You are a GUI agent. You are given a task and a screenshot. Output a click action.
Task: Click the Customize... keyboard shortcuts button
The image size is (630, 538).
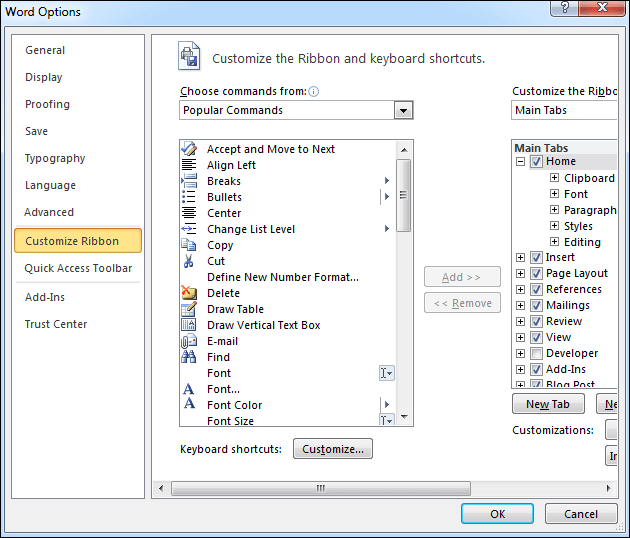[x=333, y=448]
